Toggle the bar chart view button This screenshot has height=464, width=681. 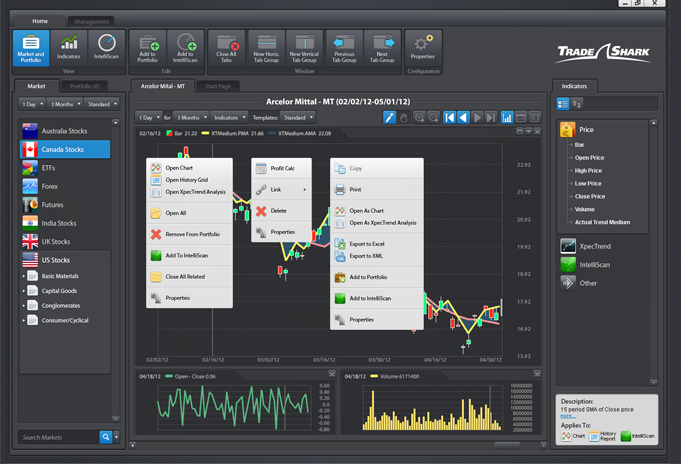click(x=507, y=117)
